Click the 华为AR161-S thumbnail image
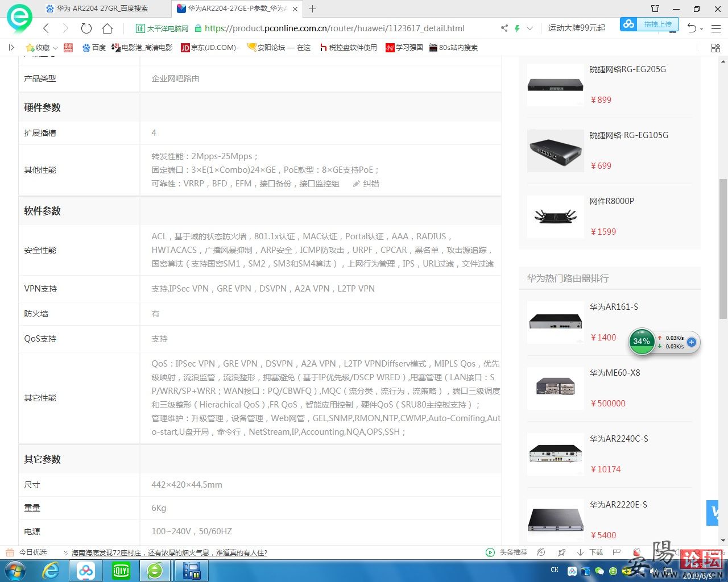Viewport: 728px width, 582px height. click(x=556, y=322)
